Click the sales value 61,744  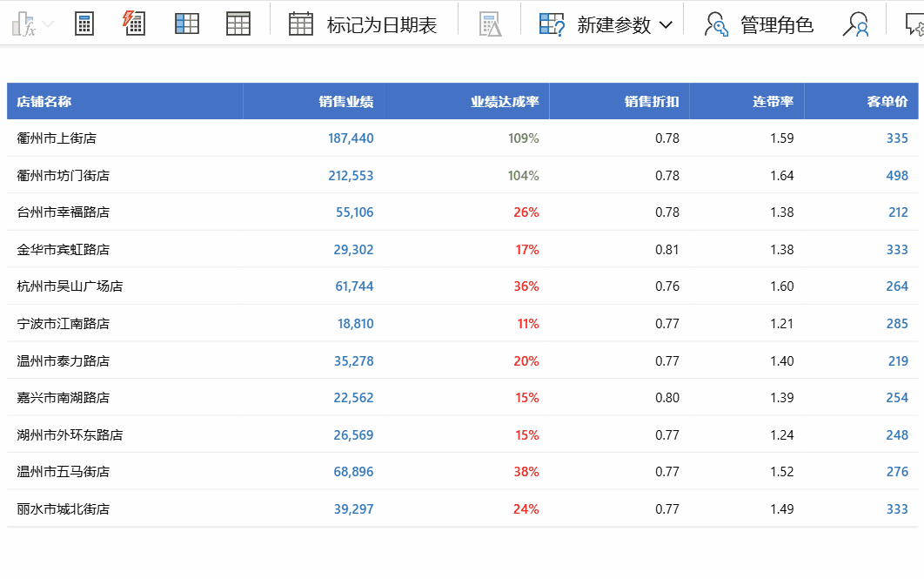click(354, 286)
